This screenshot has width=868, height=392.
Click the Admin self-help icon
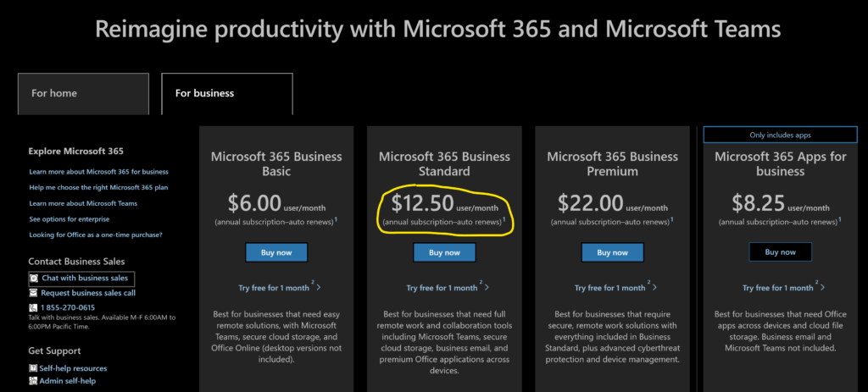click(x=33, y=381)
